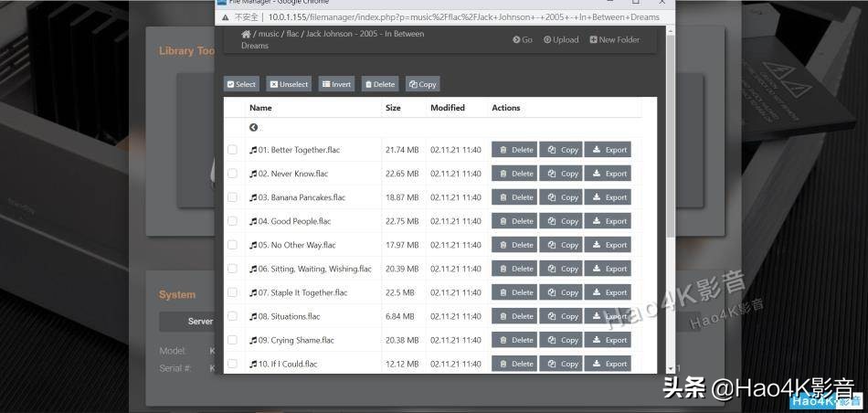This screenshot has width=868, height=413.
Task: Click the flac folder in the breadcrumb path
Action: (x=292, y=35)
